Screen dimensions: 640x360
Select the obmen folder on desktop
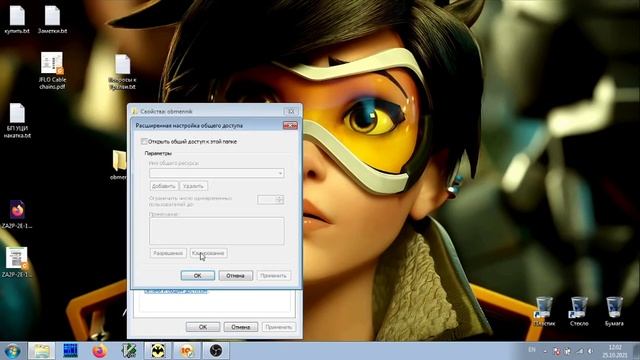[x=119, y=165]
